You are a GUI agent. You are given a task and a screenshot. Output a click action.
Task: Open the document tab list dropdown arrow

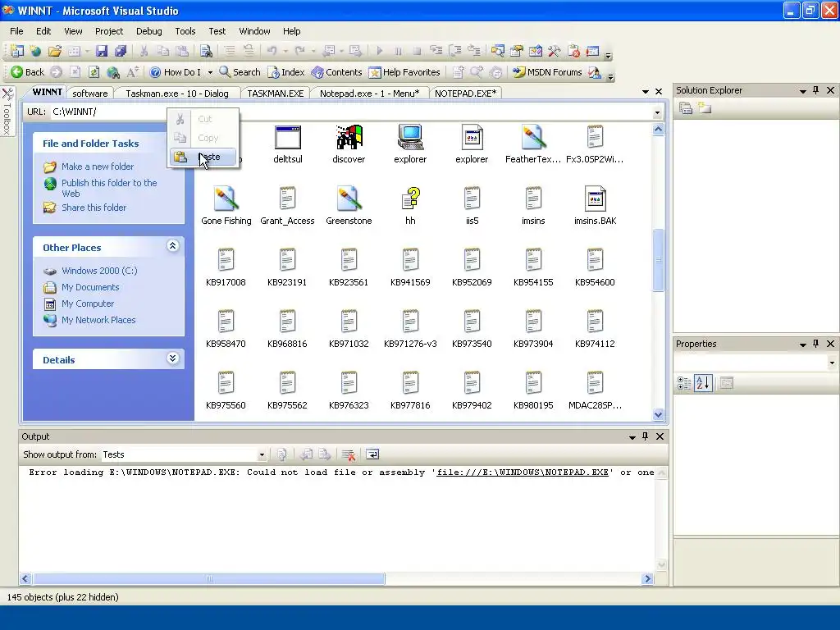[x=646, y=92]
